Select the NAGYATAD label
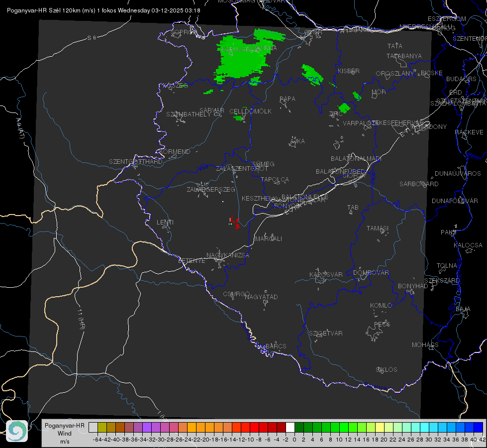This screenshot has width=487, height=448. tap(261, 297)
